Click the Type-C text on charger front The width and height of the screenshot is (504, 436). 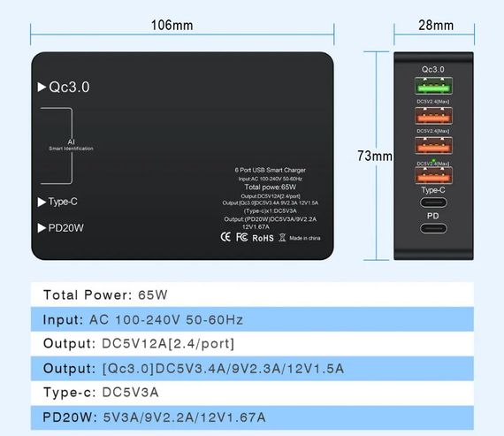point(63,202)
